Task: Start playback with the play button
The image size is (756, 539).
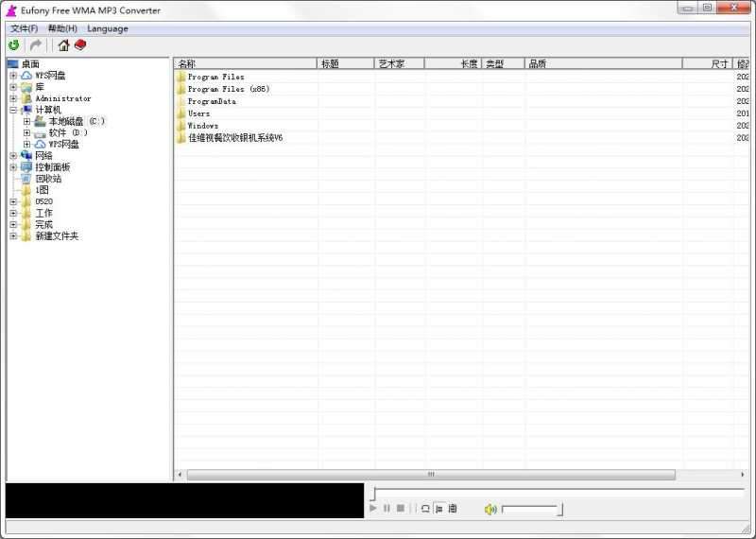Action: point(373,508)
